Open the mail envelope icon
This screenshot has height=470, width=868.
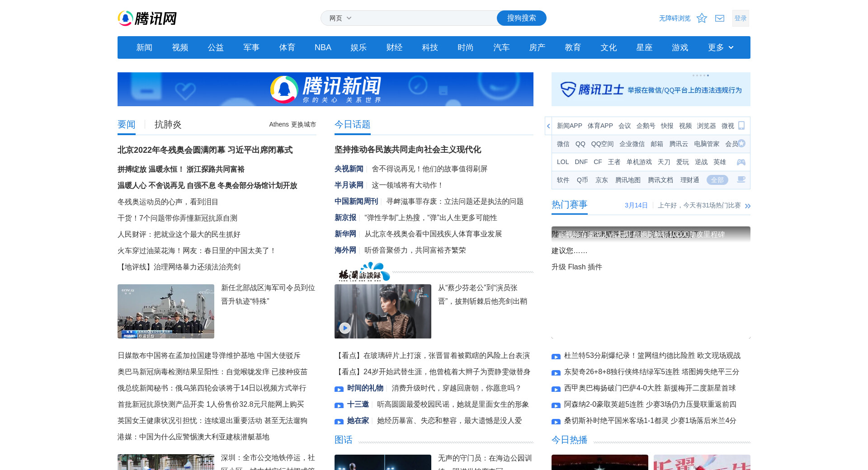click(720, 18)
